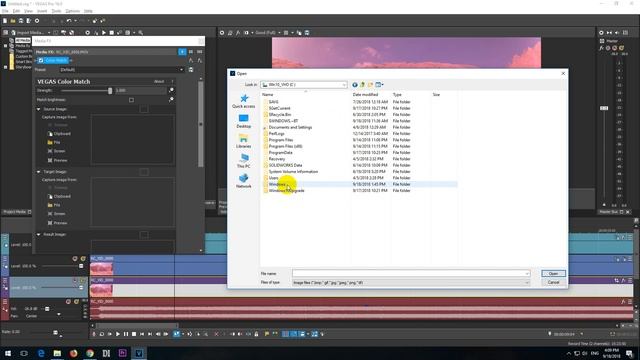Open the File menu

point(5,11)
